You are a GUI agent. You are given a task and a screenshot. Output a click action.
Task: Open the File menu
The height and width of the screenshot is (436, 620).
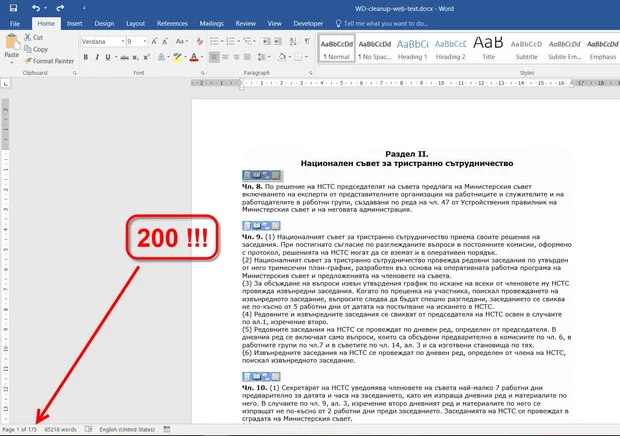pos(15,24)
